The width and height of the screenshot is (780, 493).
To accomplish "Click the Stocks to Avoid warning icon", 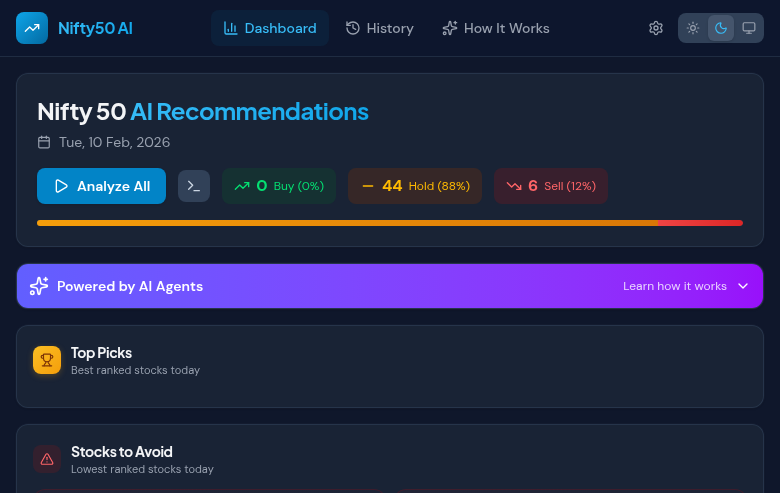I will coord(47,459).
